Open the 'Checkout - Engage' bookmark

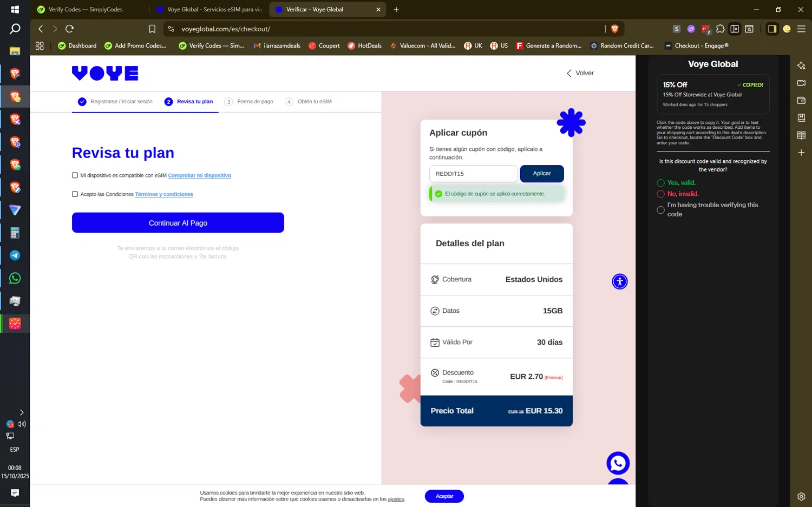[697, 46]
